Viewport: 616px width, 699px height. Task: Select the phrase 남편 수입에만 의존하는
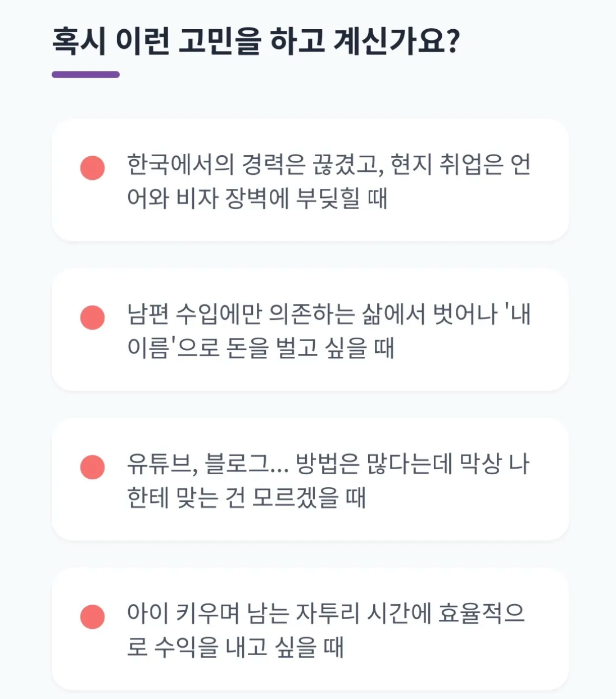tap(241, 314)
